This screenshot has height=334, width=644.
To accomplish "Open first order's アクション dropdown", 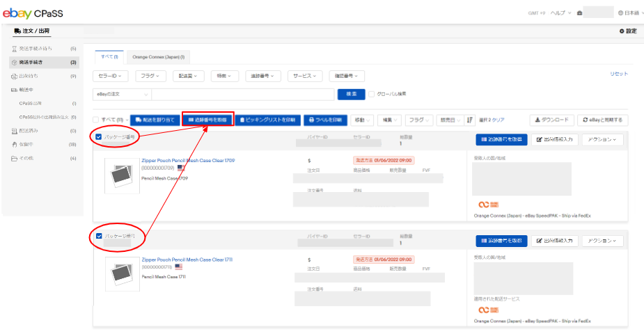I will 602,140.
